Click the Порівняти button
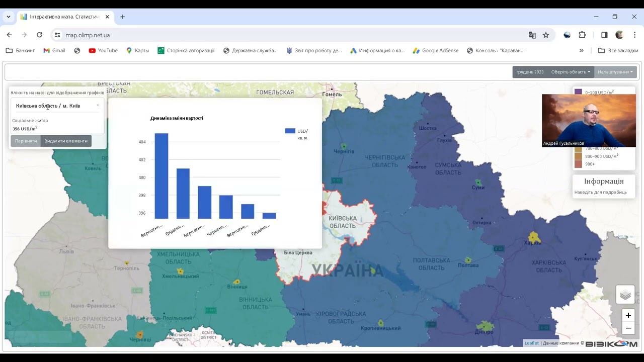644x362 pixels. (26, 141)
